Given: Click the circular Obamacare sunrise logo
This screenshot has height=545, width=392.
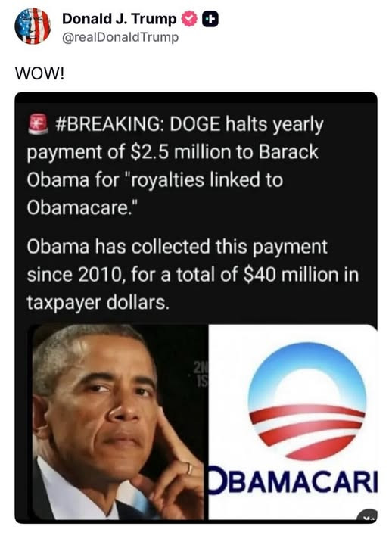Looking at the screenshot, I should tap(307, 401).
